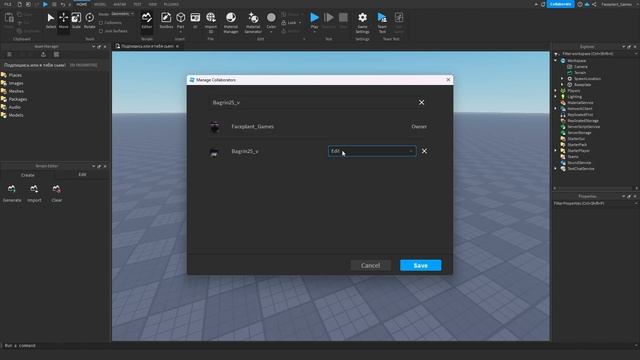The height and width of the screenshot is (360, 640).
Task: Pick the Rotate tool
Action: pyautogui.click(x=89, y=20)
